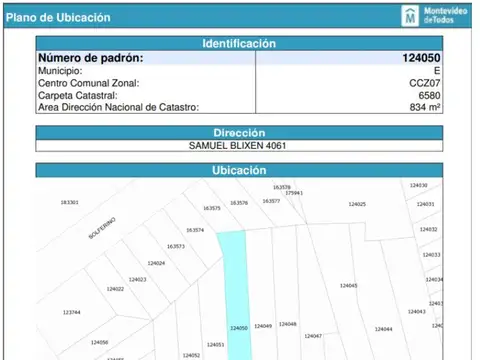Select the address 'SAMUEL BLIXEN 4061'
480x360 pixels.
point(237,146)
